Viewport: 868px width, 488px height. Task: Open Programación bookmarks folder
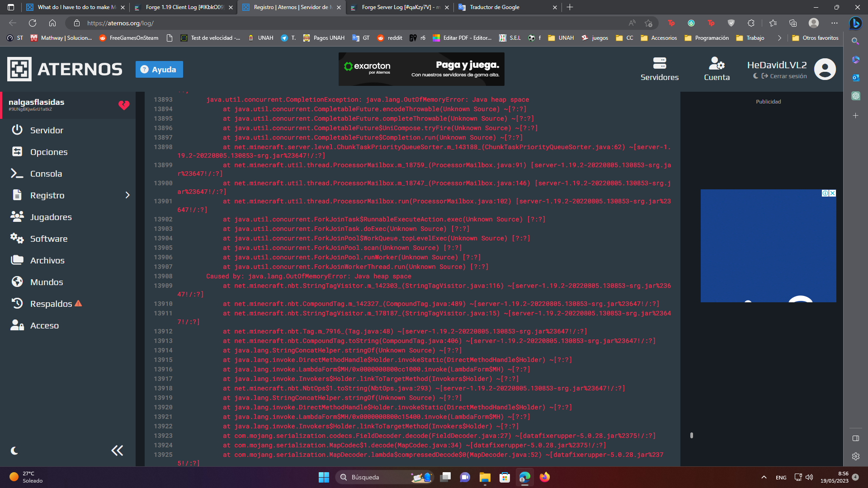pos(707,38)
